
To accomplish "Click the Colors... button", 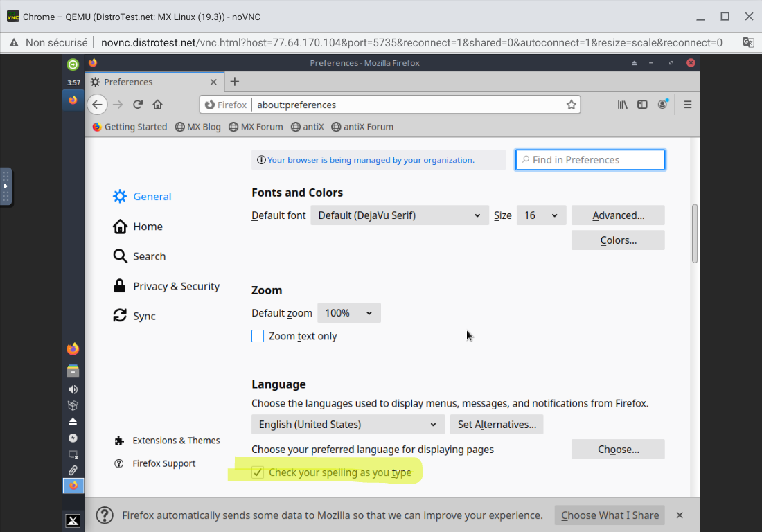I will click(x=618, y=240).
